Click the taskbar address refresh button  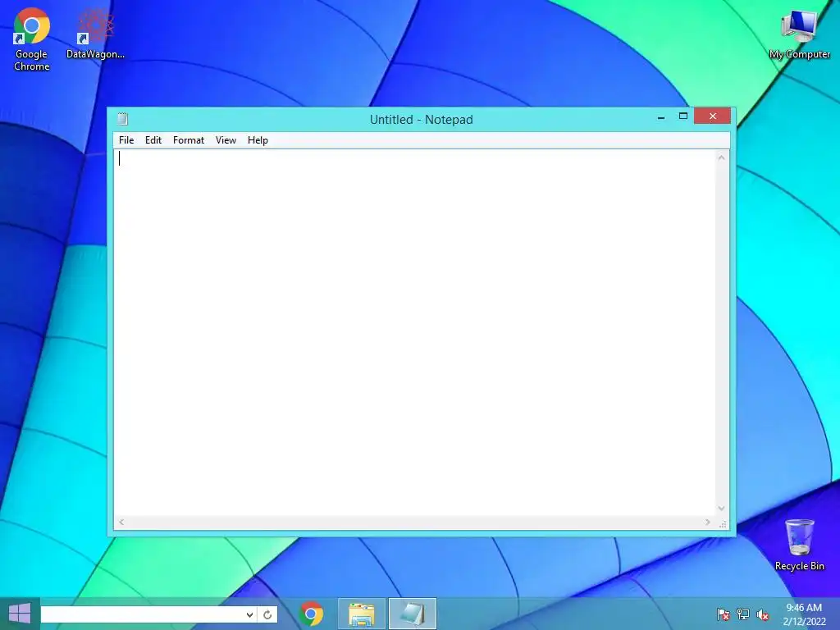click(x=267, y=614)
